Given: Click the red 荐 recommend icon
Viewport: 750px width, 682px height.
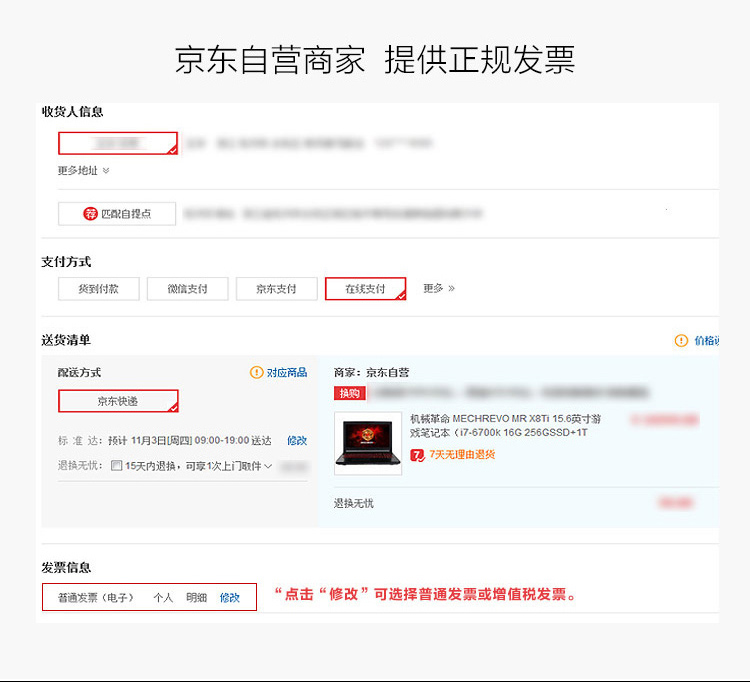Looking at the screenshot, I should tap(90, 214).
